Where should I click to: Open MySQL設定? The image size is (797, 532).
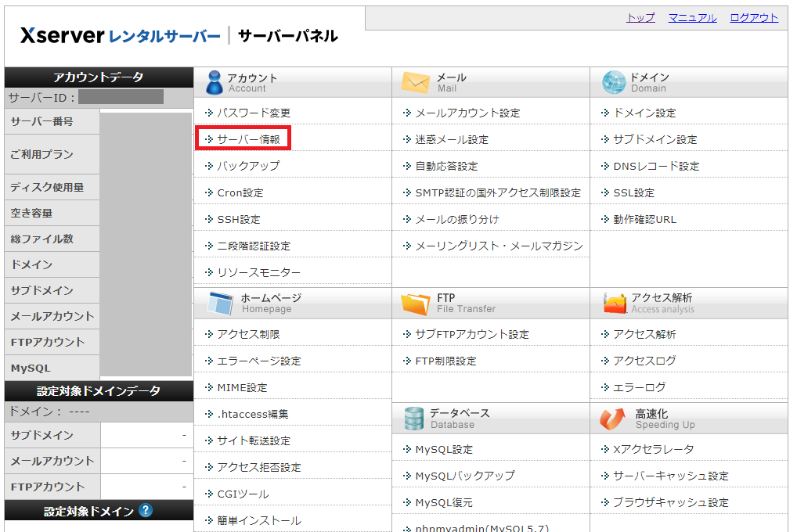pos(444,450)
